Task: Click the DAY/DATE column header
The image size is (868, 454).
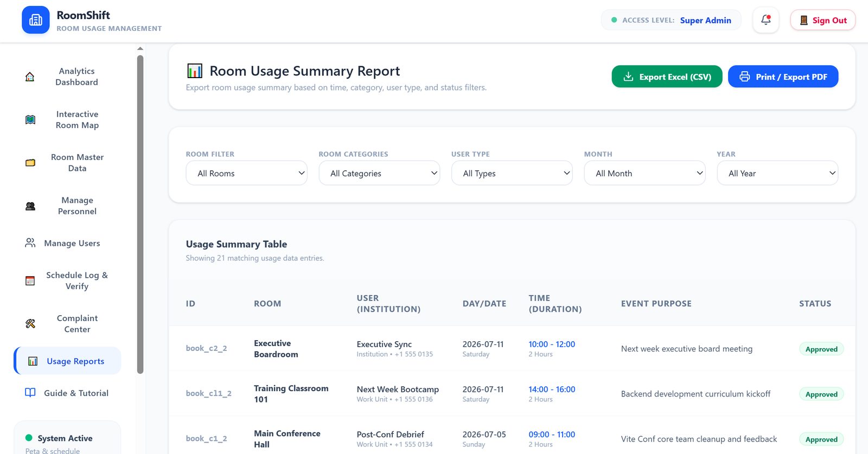Action: click(484, 304)
